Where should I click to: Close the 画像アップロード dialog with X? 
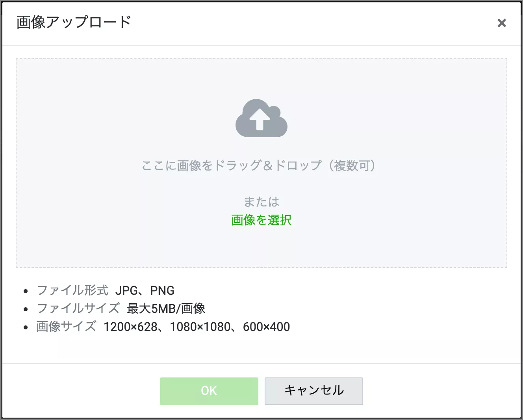(501, 23)
